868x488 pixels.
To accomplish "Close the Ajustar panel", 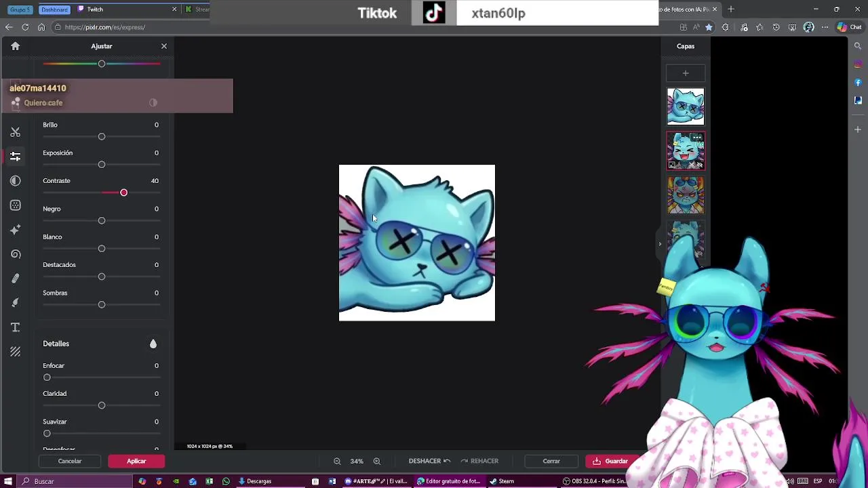I will click(x=164, y=46).
